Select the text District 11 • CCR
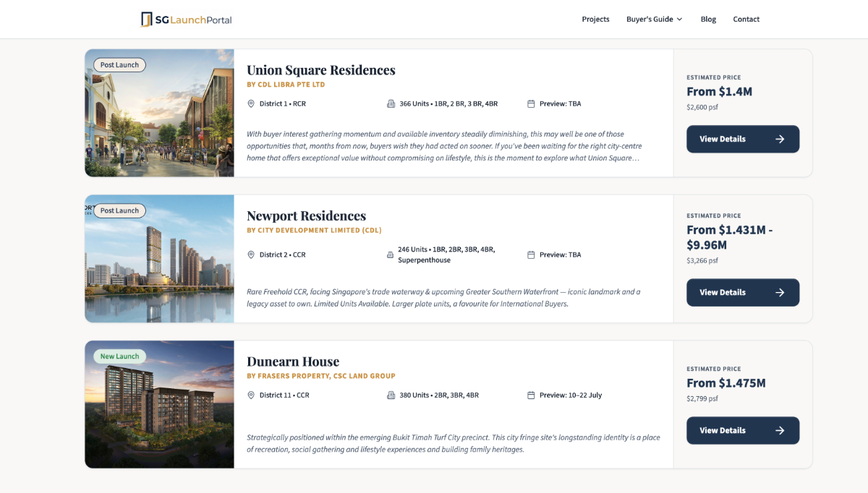Viewport: 868px width, 493px height. (x=284, y=395)
